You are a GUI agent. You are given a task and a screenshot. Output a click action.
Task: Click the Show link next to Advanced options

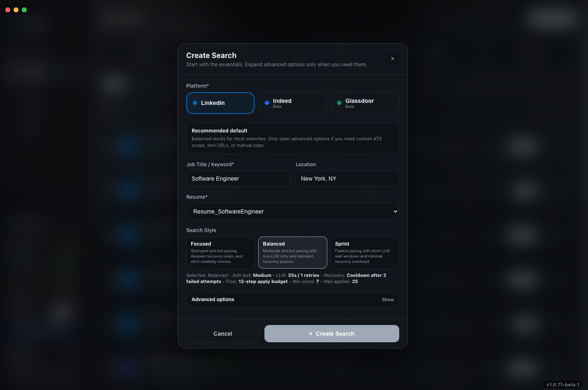(x=387, y=299)
